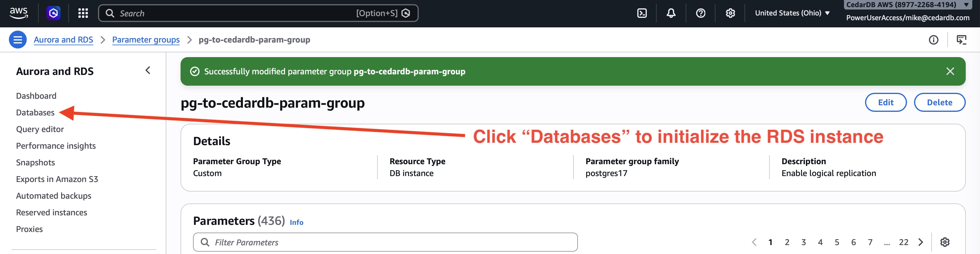Select Databases in the sidebar
Screen dimensions: 980x254
pyautogui.click(x=35, y=112)
